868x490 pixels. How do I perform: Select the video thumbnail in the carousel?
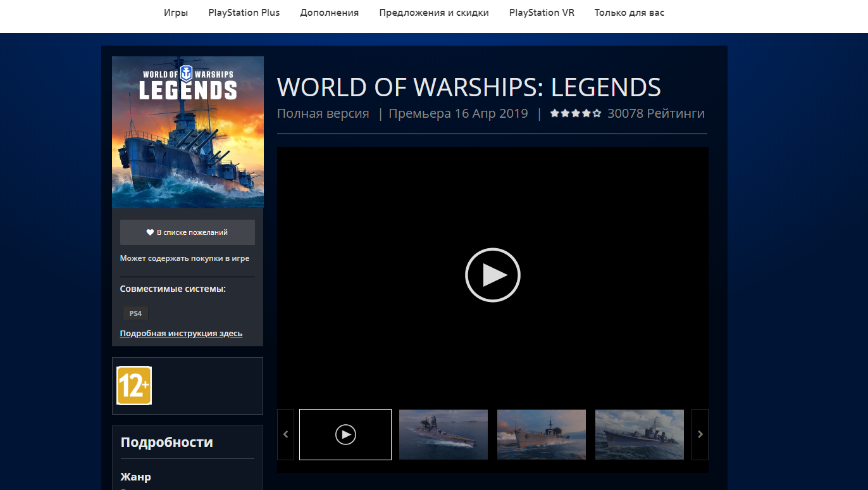click(345, 434)
